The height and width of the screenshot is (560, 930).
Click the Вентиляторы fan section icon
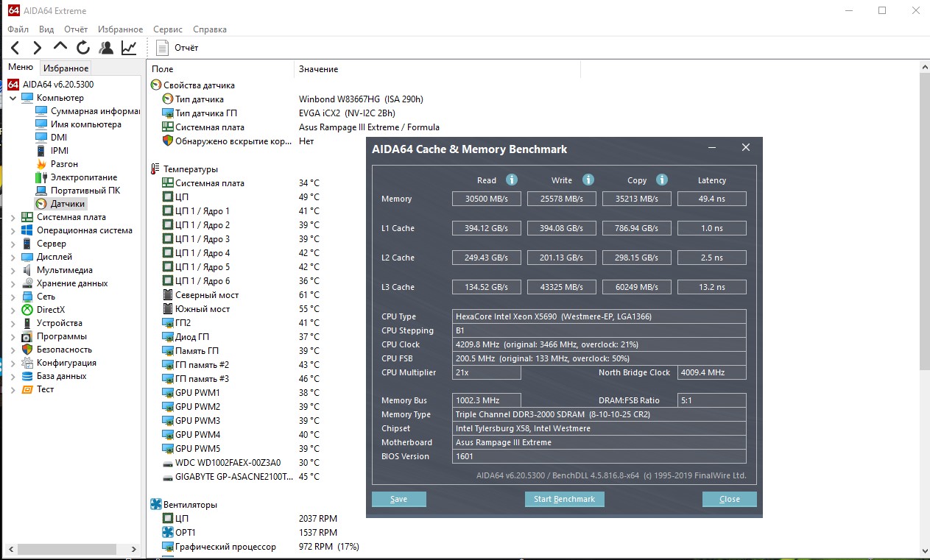pos(156,505)
